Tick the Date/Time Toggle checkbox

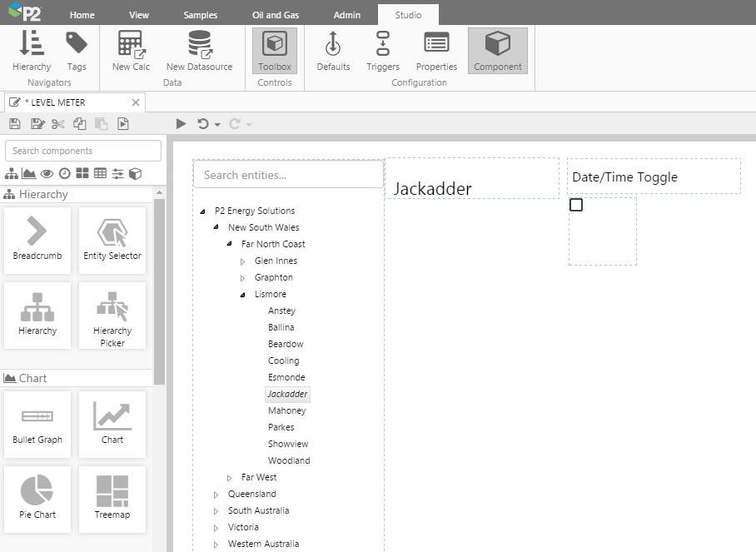point(576,205)
